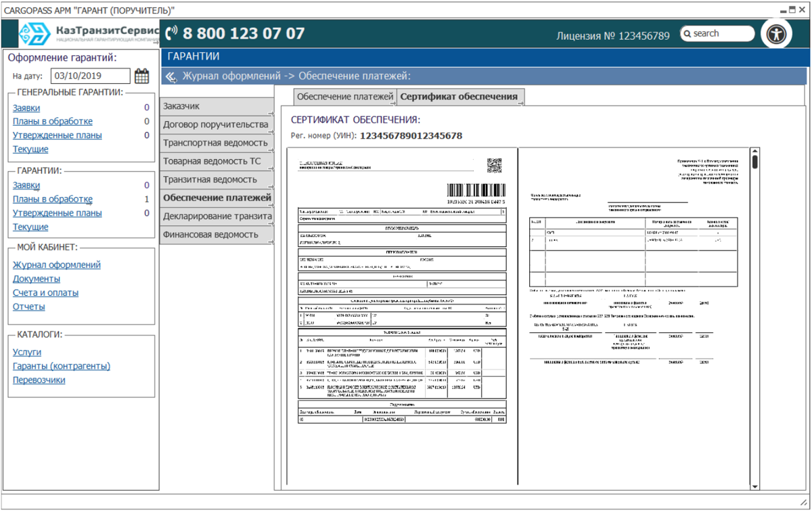Click the ГАРАНТИИ section header
The width and height of the screenshot is (812, 511).
[x=194, y=57]
